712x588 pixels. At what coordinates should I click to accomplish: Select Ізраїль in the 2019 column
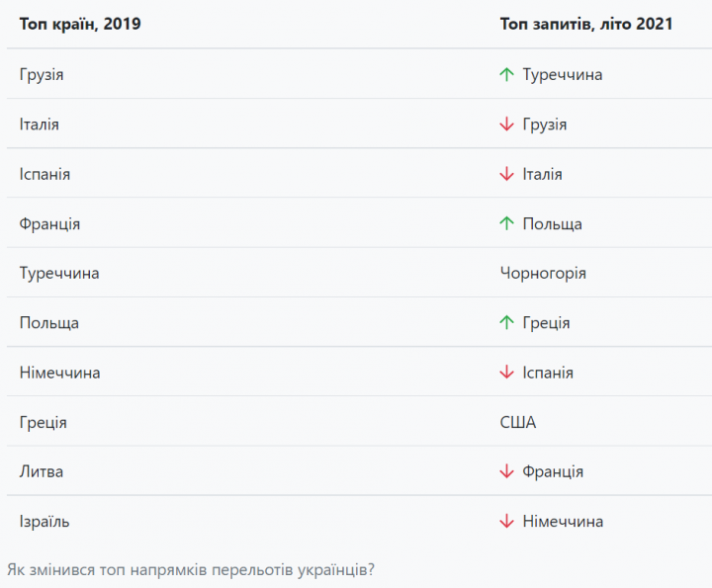click(x=44, y=521)
